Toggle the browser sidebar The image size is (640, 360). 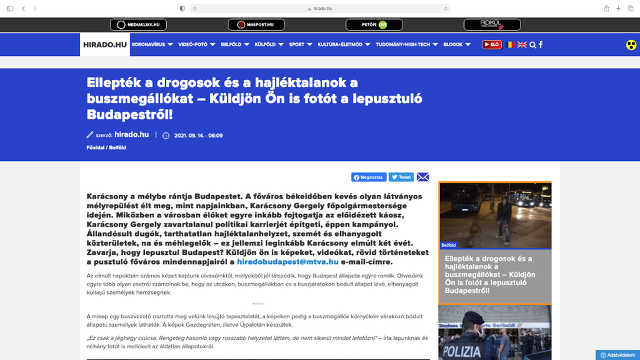pyautogui.click(x=10, y=9)
